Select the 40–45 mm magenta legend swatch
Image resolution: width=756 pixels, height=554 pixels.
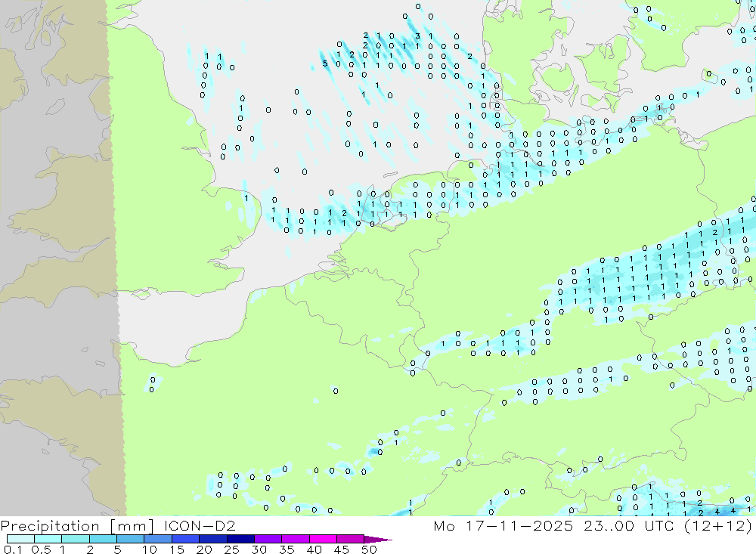323,539
